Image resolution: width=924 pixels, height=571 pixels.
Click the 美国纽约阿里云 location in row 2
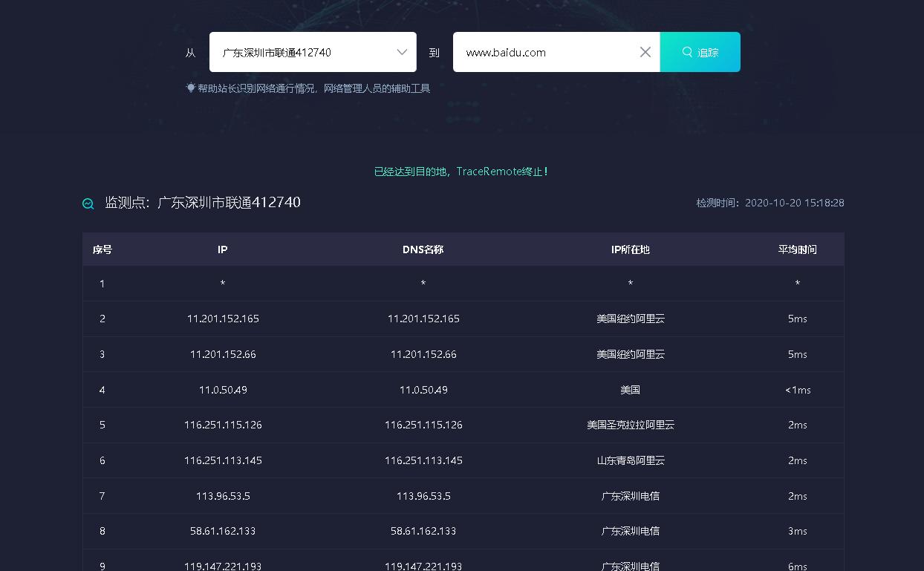pos(630,319)
